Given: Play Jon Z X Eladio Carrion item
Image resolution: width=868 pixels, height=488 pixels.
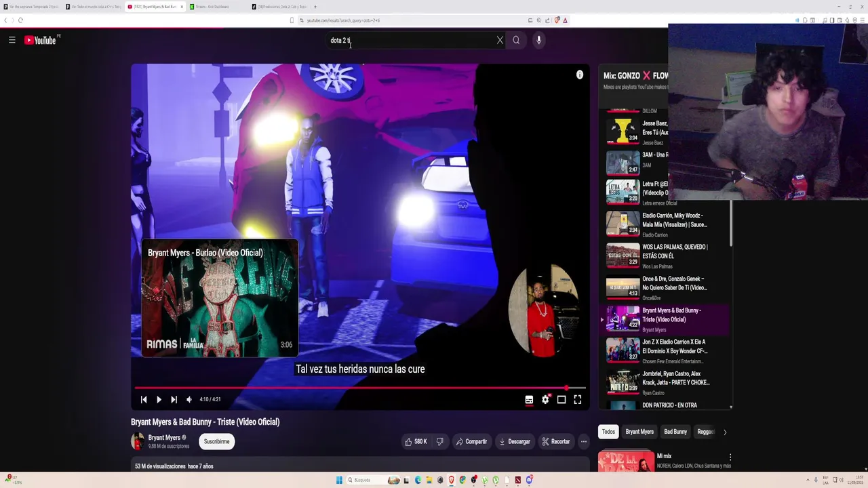Looking at the screenshot, I should (x=665, y=351).
